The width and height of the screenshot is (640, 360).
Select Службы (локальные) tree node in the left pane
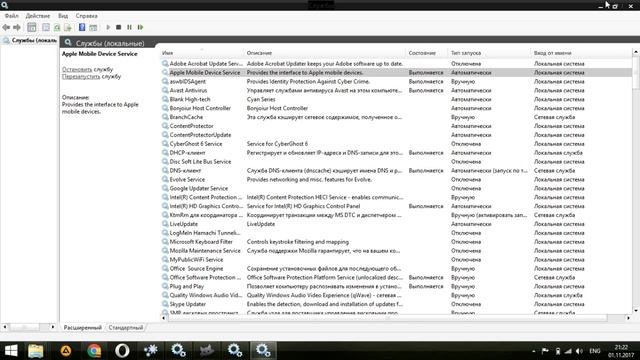[29, 40]
